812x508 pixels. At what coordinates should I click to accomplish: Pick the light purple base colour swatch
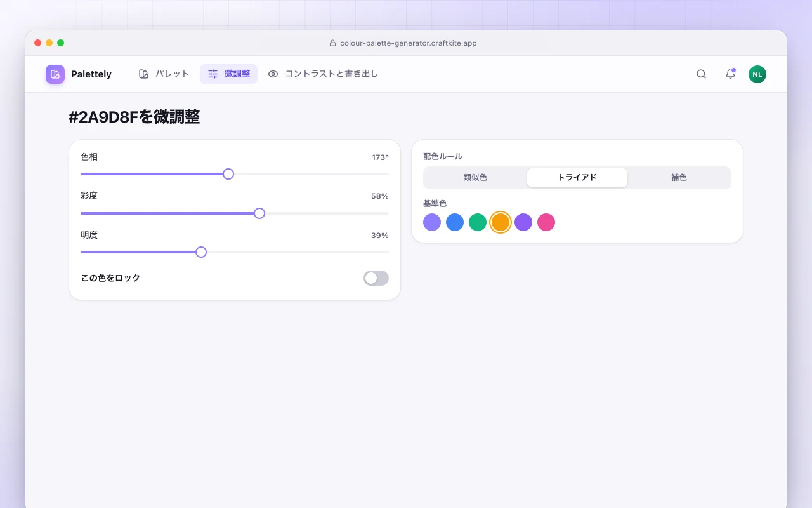pyautogui.click(x=432, y=222)
